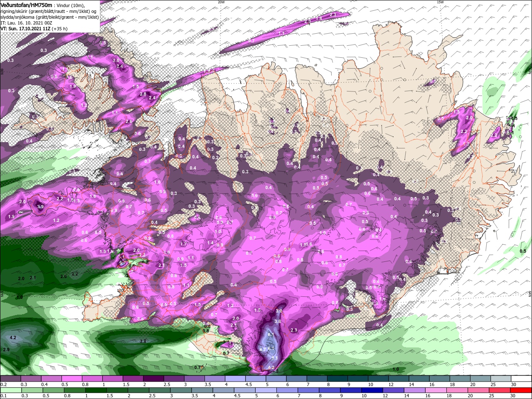Click the 'rigning/skúrir' legend description line
This screenshot has width=532, height=399.
pyautogui.click(x=48, y=11)
